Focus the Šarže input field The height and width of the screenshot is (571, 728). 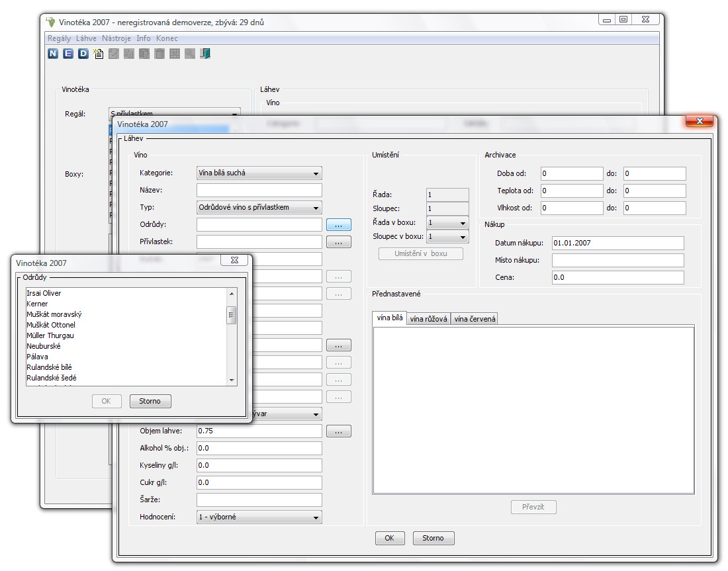(x=259, y=500)
